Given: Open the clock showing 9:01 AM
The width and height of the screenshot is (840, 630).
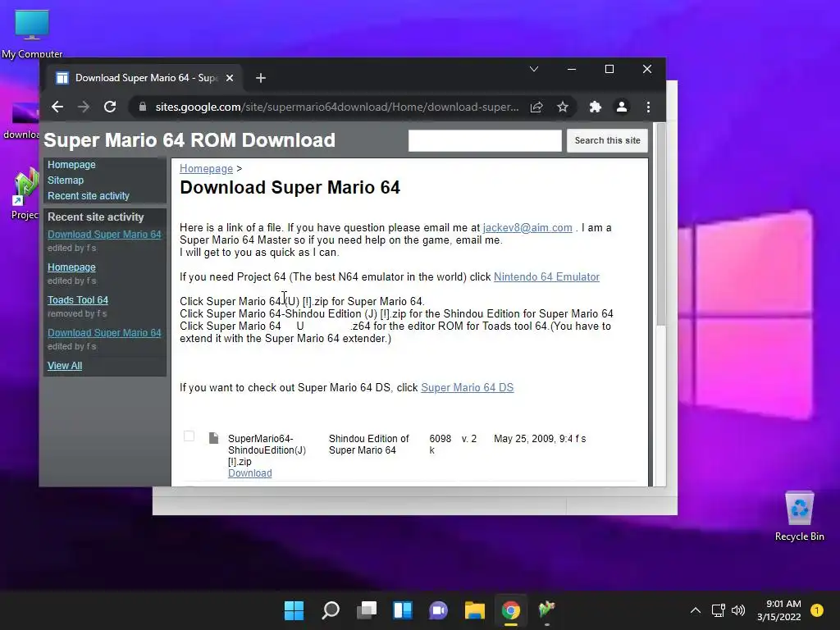Looking at the screenshot, I should coord(779,610).
